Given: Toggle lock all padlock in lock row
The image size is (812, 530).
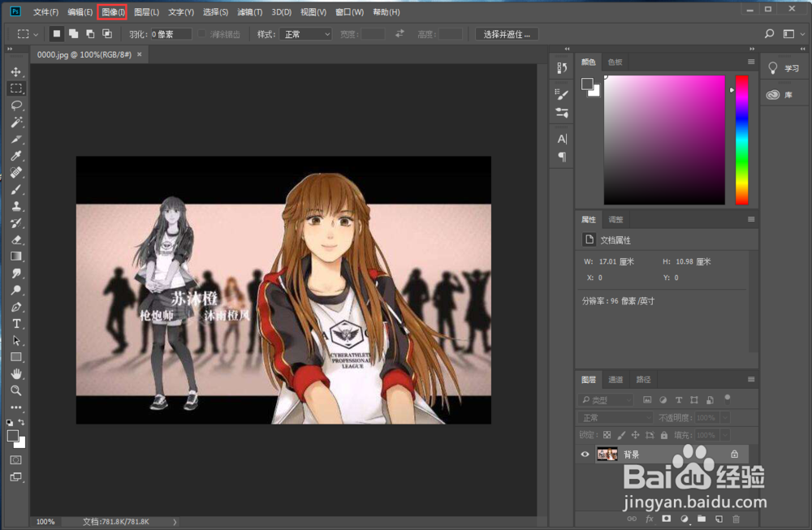Looking at the screenshot, I should coord(664,435).
